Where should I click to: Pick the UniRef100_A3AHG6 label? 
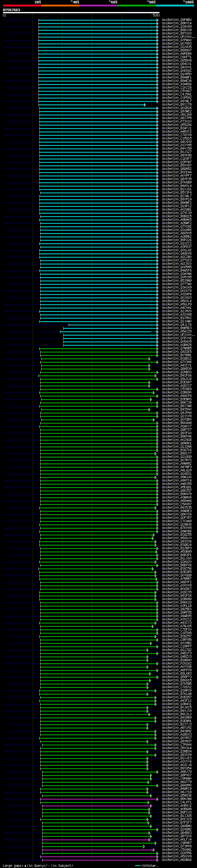coord(177,84)
